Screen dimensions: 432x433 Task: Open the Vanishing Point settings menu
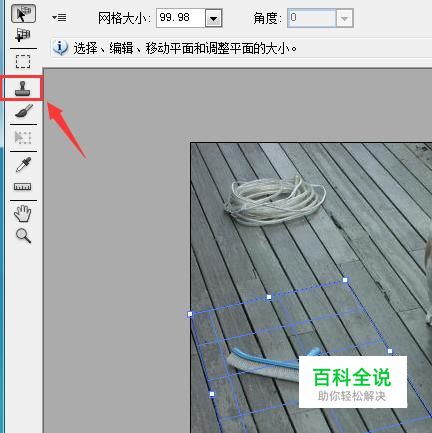coord(59,17)
